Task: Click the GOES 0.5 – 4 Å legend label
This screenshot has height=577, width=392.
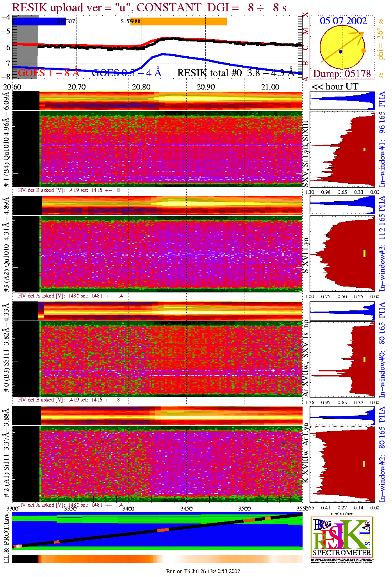Action: [126, 73]
